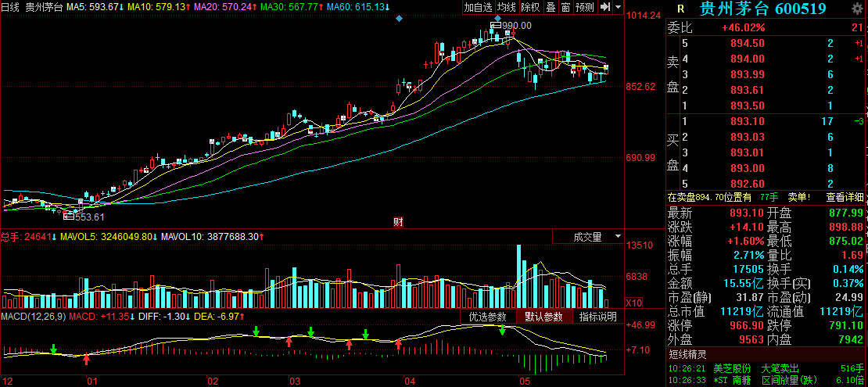The width and height of the screenshot is (868, 387).
Task: Click the 短线精灵 panel header
Action: [x=687, y=355]
